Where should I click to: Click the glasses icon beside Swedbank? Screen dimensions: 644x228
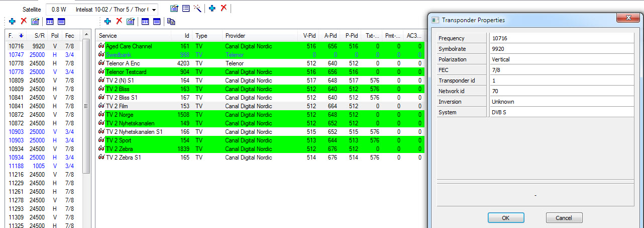tap(101, 55)
